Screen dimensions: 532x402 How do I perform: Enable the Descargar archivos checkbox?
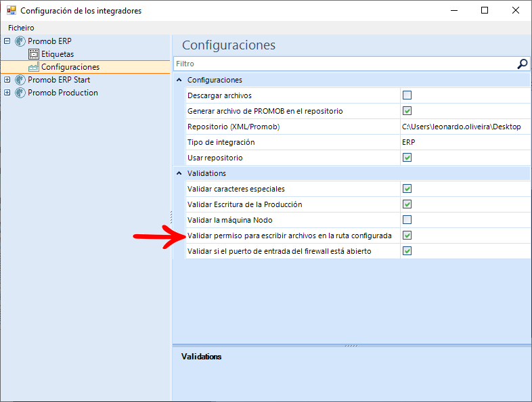tap(407, 95)
